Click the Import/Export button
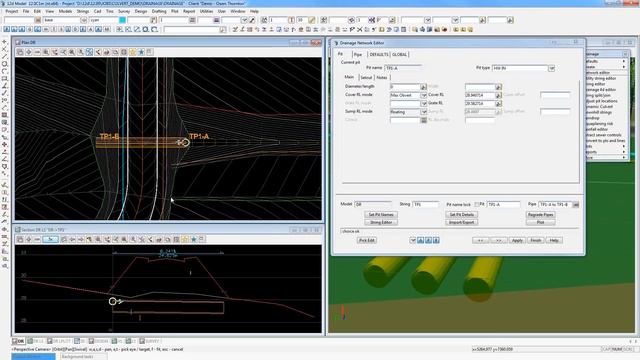 [x=462, y=222]
